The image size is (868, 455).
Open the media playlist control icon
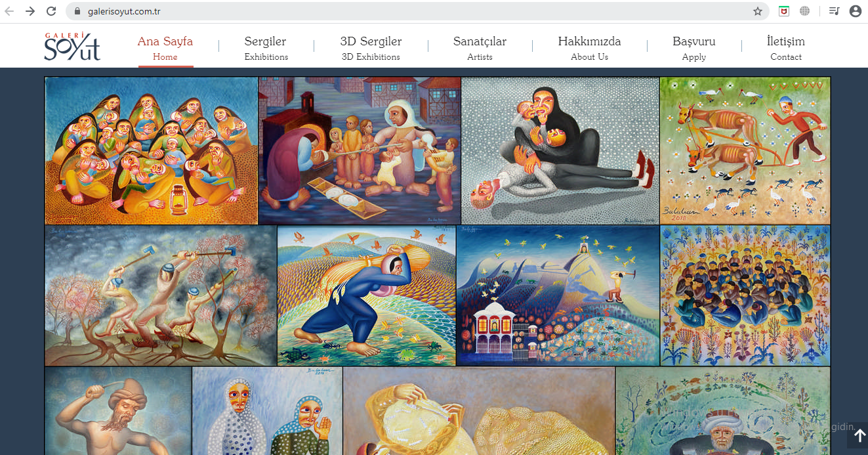tap(834, 11)
